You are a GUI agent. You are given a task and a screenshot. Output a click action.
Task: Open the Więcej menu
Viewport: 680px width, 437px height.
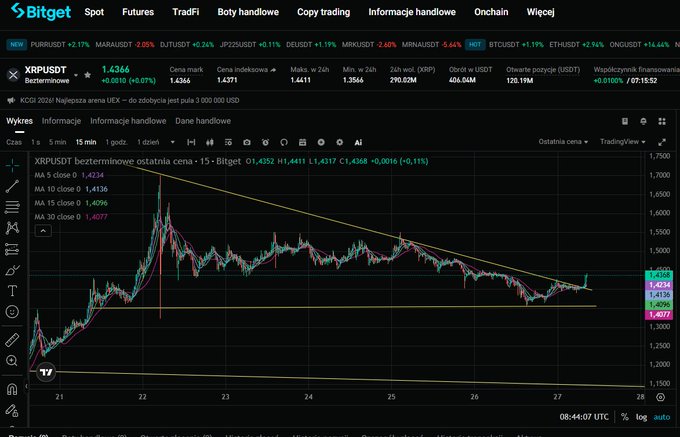pos(540,12)
